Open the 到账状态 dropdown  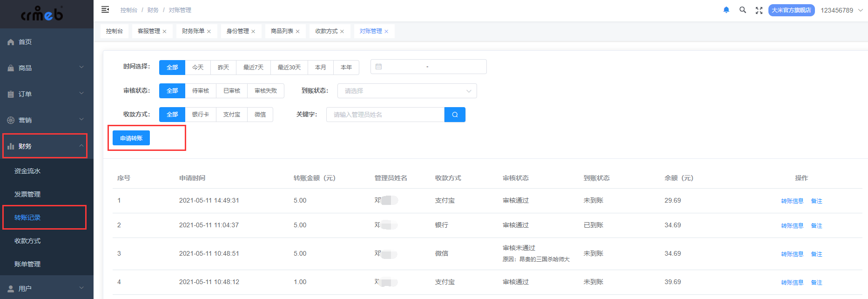point(407,91)
